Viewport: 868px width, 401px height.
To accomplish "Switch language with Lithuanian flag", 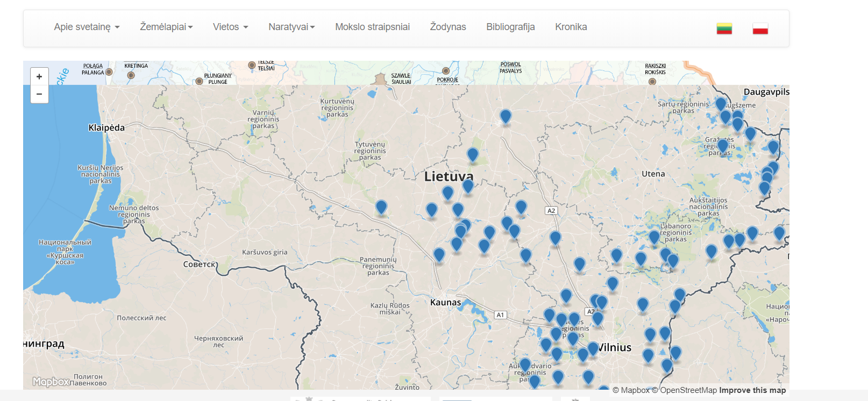I will [x=724, y=28].
